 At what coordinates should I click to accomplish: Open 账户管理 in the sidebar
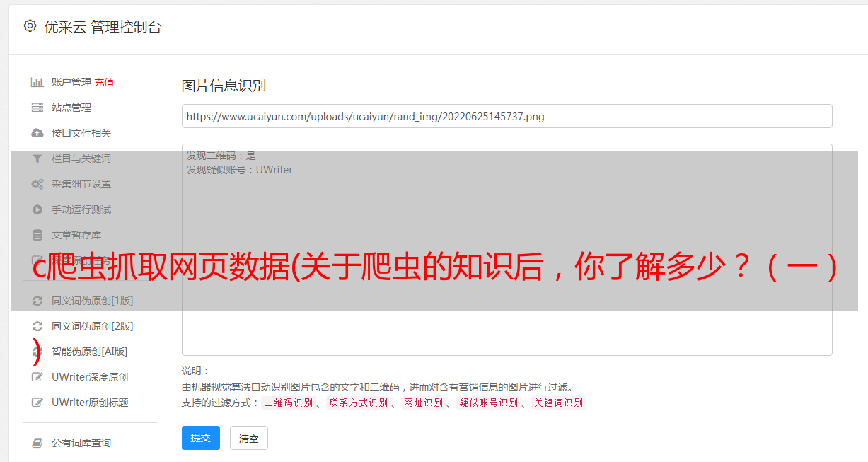[71, 82]
